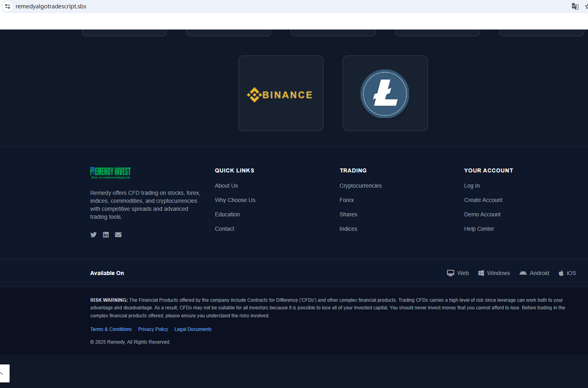This screenshot has width=588, height=388.
Task: Visit the Contact page link
Action: (x=224, y=229)
